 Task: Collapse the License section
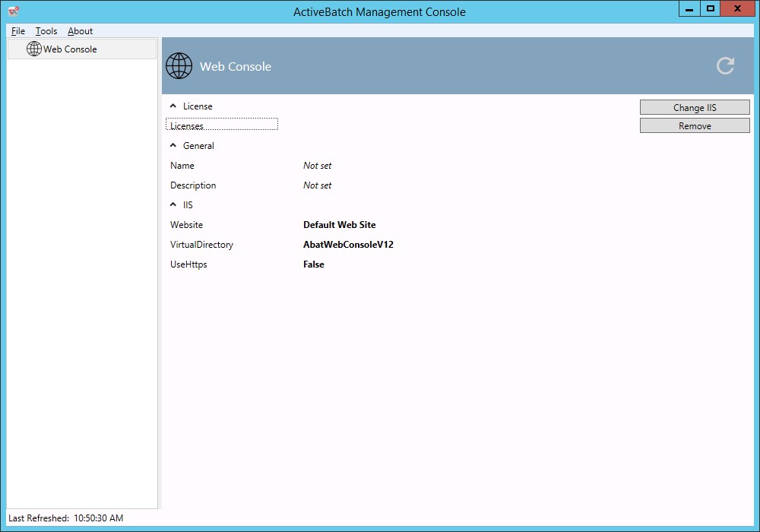pos(173,106)
